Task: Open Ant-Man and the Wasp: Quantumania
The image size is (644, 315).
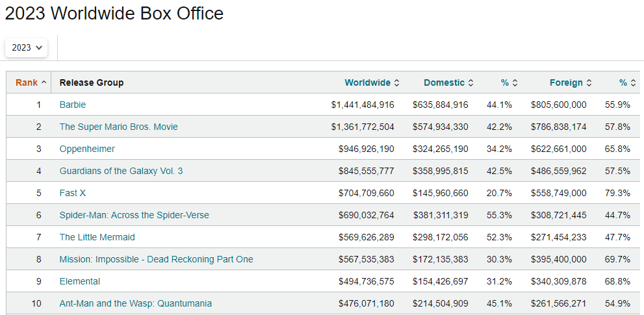Action: [x=135, y=303]
